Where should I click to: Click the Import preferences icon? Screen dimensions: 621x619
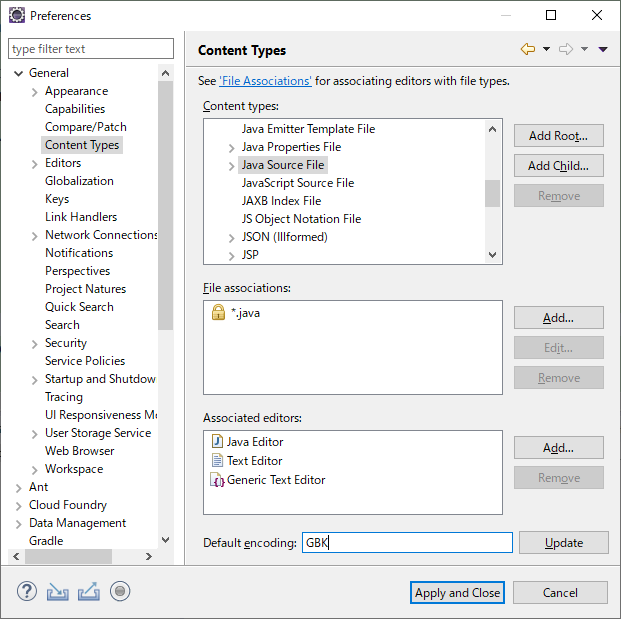tap(58, 591)
